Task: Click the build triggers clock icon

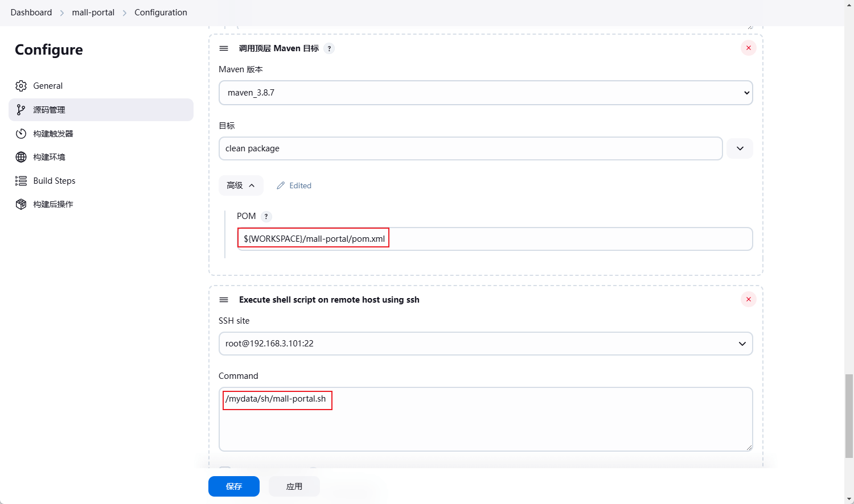Action: (x=21, y=134)
